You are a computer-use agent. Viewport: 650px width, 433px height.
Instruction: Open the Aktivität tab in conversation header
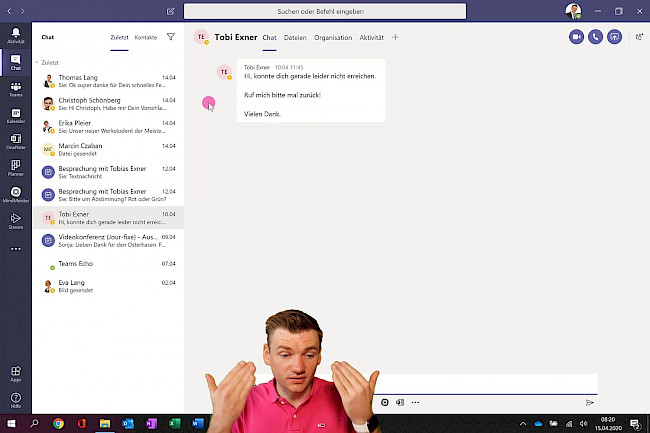coord(371,37)
